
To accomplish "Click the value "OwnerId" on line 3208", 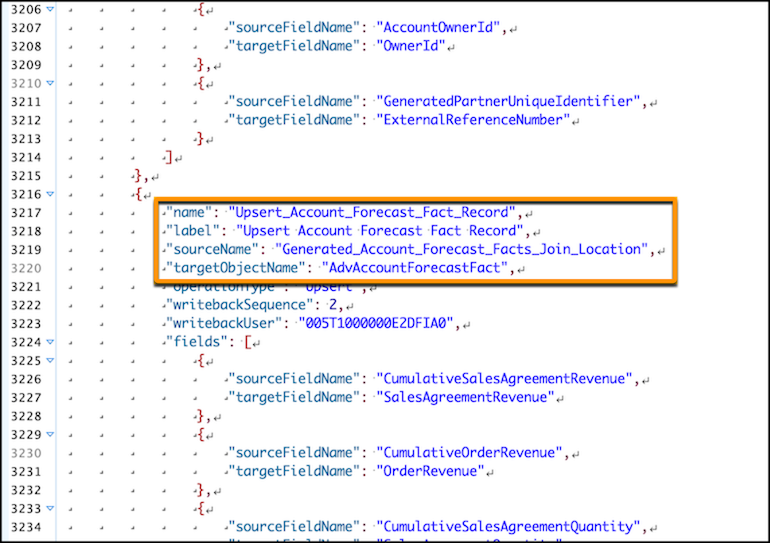I will coord(411,46).
